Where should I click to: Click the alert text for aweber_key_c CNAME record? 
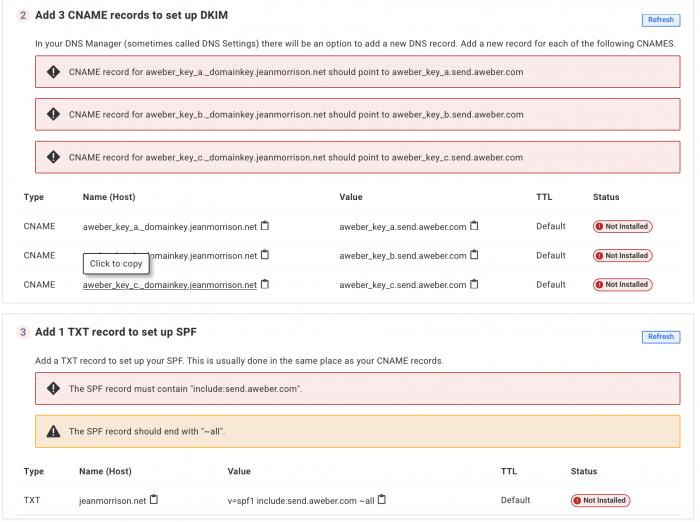coord(296,157)
